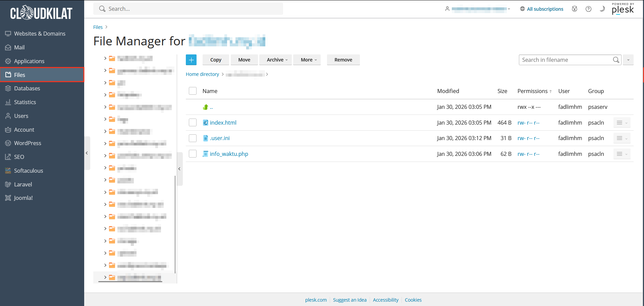The image size is (644, 306).
Task: Click the Copy button
Action: click(215, 59)
